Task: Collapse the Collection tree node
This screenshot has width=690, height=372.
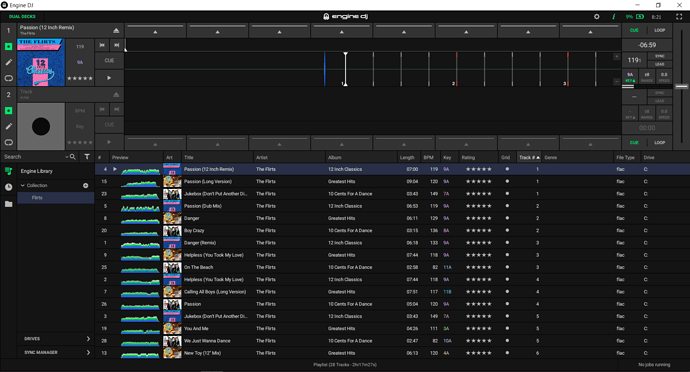Action: click(23, 185)
